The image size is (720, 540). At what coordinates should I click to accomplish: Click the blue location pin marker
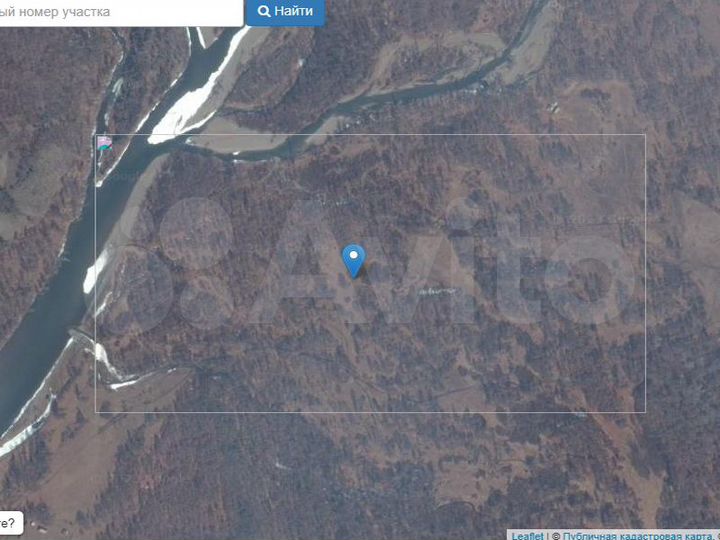pyautogui.click(x=354, y=261)
